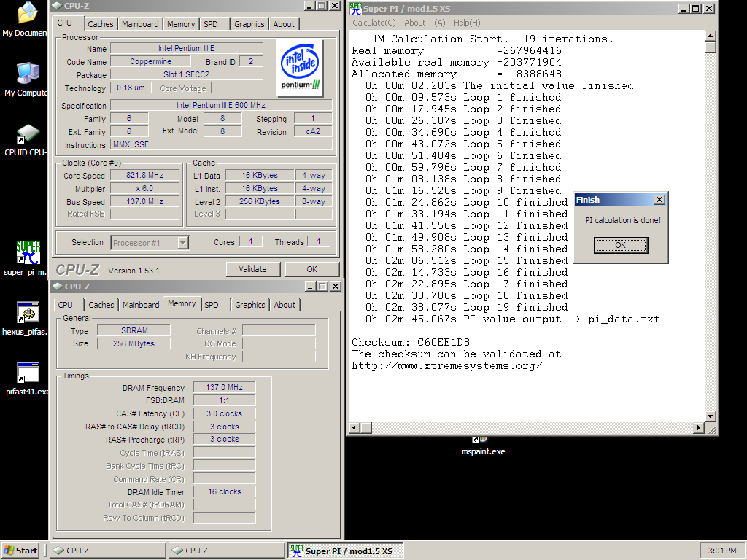The image size is (747, 560).
Task: Minimize the top CPU-Z window
Action: click(x=309, y=6)
